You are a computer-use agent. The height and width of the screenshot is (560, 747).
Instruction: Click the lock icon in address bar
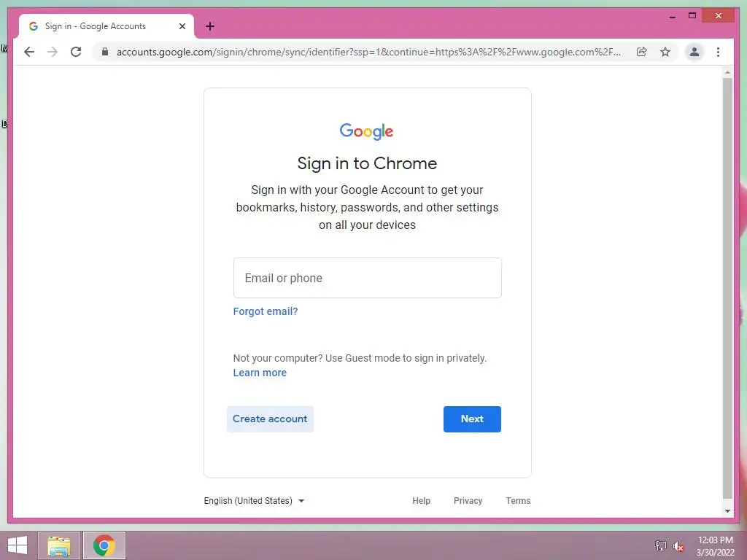[x=105, y=52]
